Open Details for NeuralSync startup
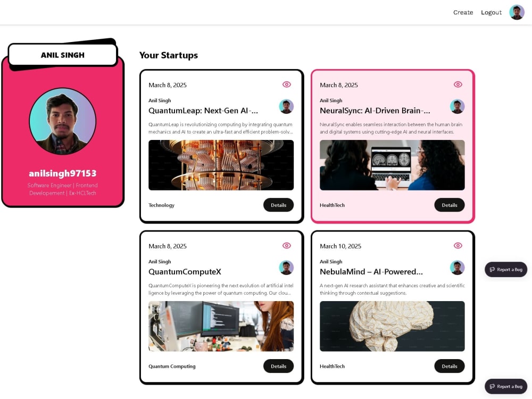The image size is (532, 399). 450,205
